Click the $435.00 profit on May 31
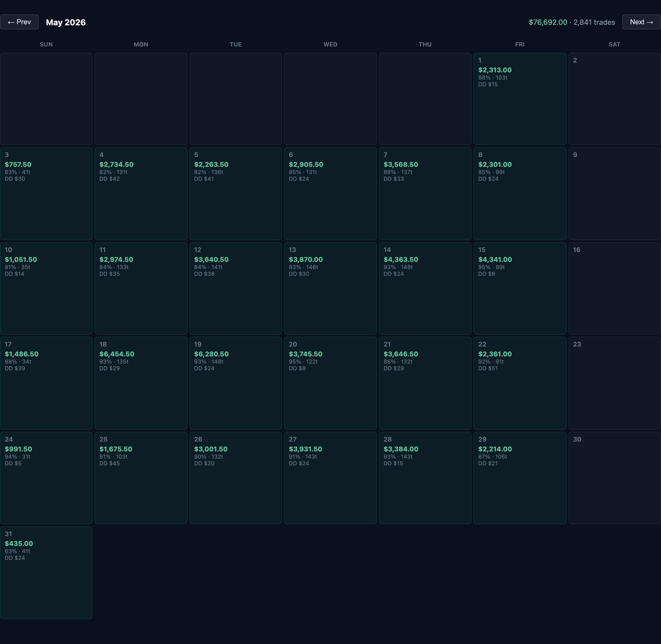Viewport: 661px width, 644px height. (x=19, y=544)
